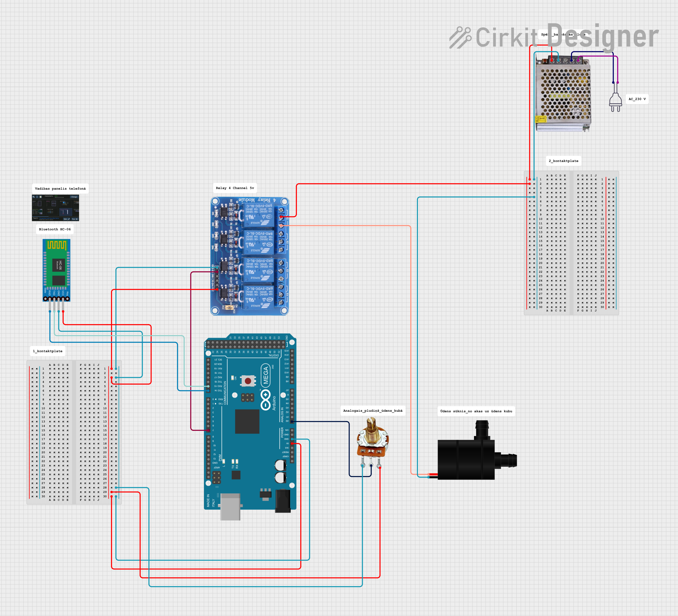Viewport: 678px width, 616px height.
Task: Select the metal power supply unit
Action: pos(563,94)
